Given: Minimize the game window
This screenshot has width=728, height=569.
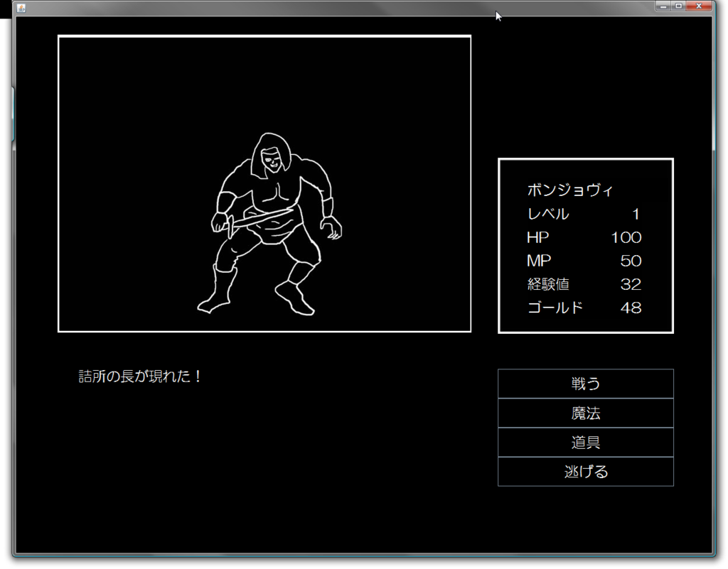Looking at the screenshot, I should pyautogui.click(x=663, y=6).
